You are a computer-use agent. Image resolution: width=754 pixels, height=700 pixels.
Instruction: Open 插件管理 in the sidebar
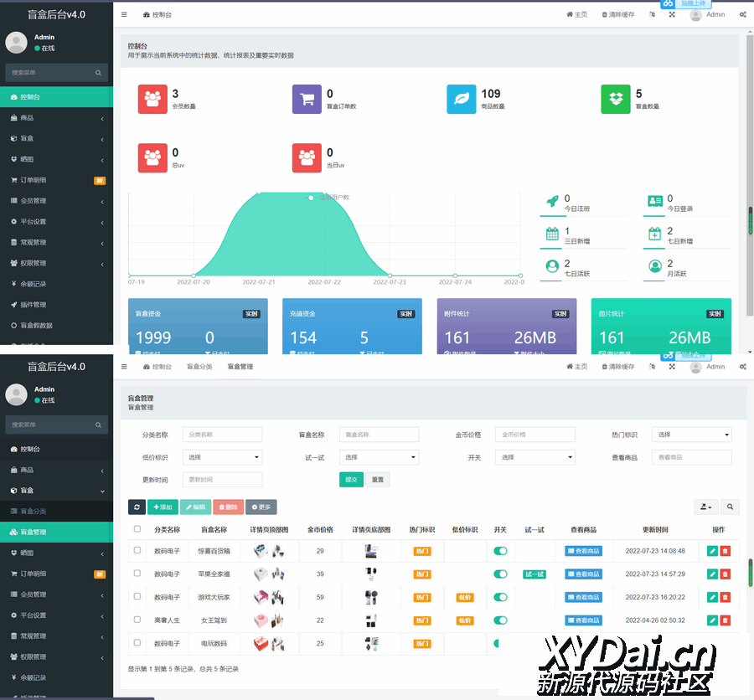click(x=34, y=305)
